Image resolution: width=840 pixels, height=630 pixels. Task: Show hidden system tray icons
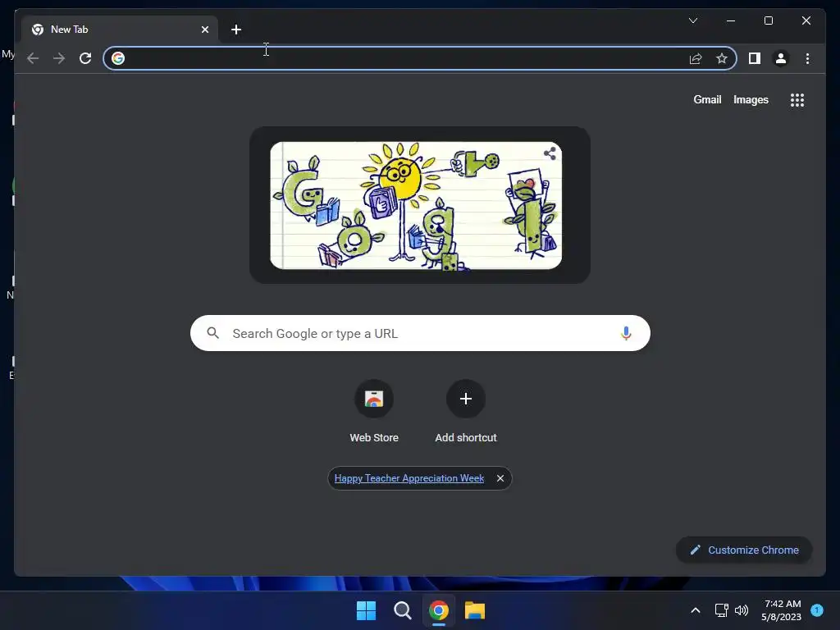pyautogui.click(x=696, y=610)
